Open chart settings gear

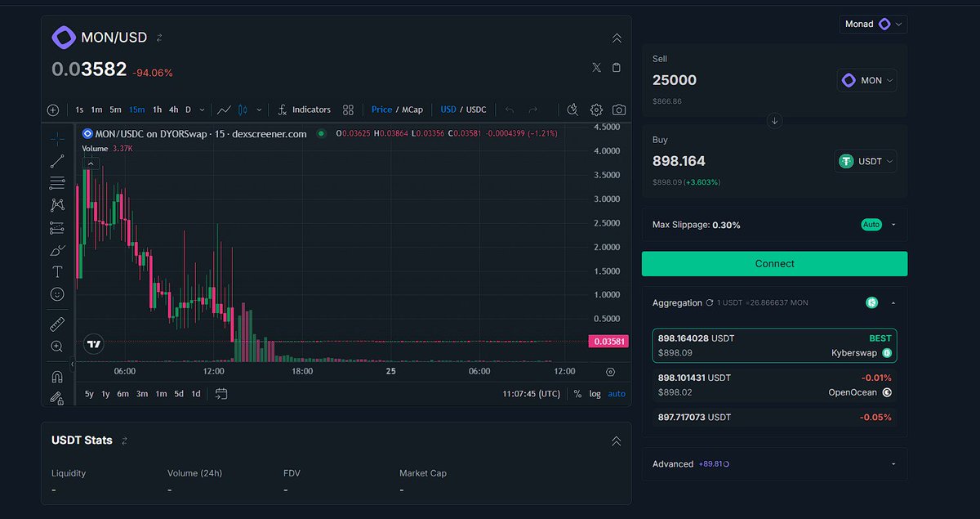[x=596, y=110]
